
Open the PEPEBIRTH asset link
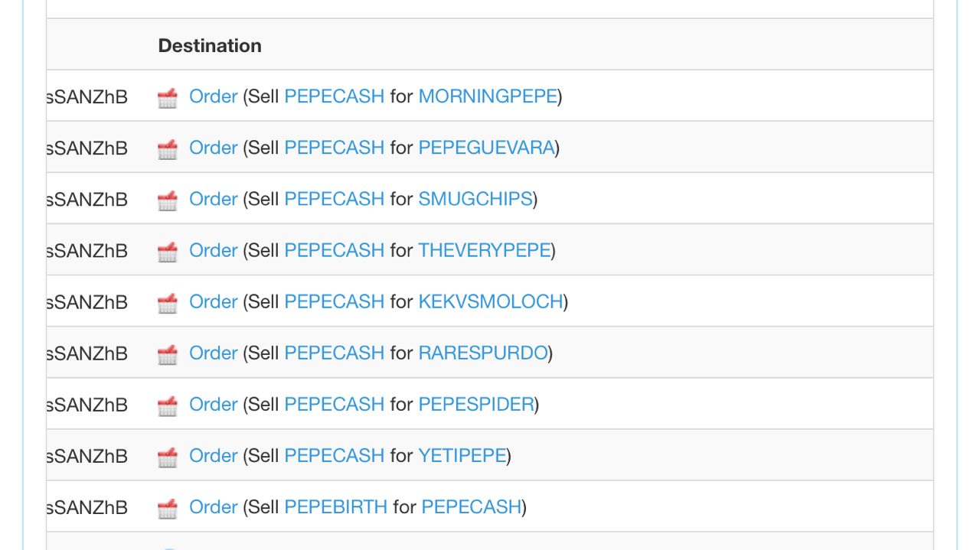tap(335, 506)
